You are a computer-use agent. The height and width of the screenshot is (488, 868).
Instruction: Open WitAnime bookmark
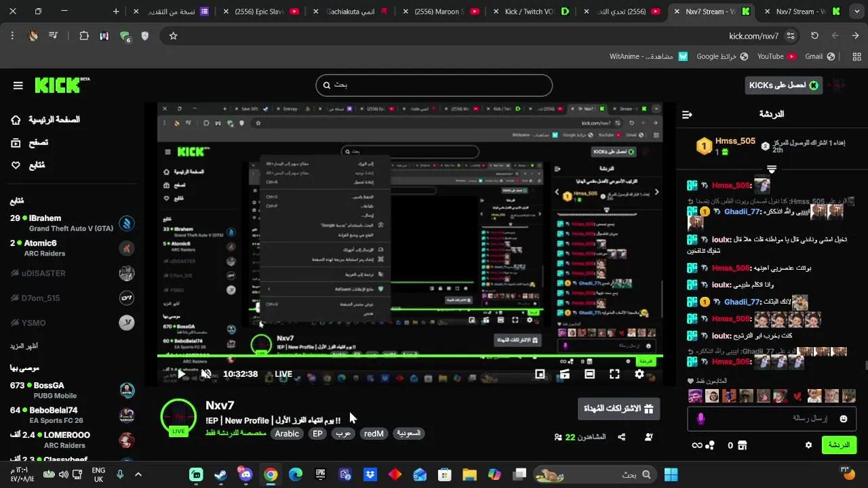point(649,56)
